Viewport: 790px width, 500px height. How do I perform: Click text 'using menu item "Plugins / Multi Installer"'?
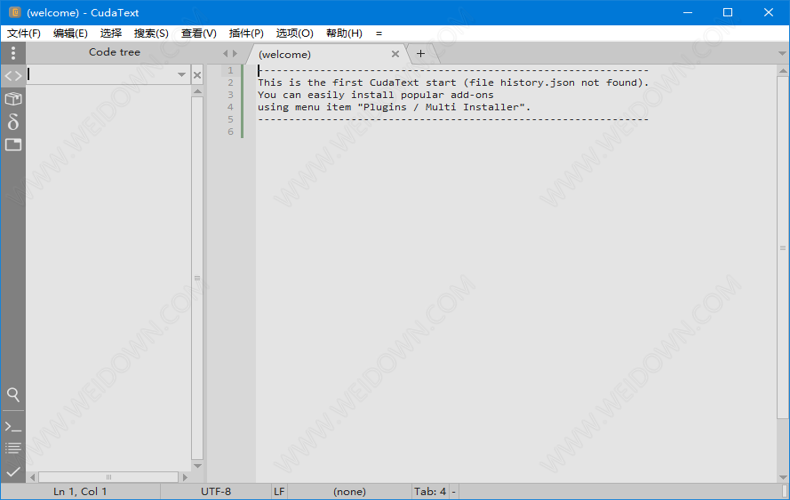[x=392, y=107]
